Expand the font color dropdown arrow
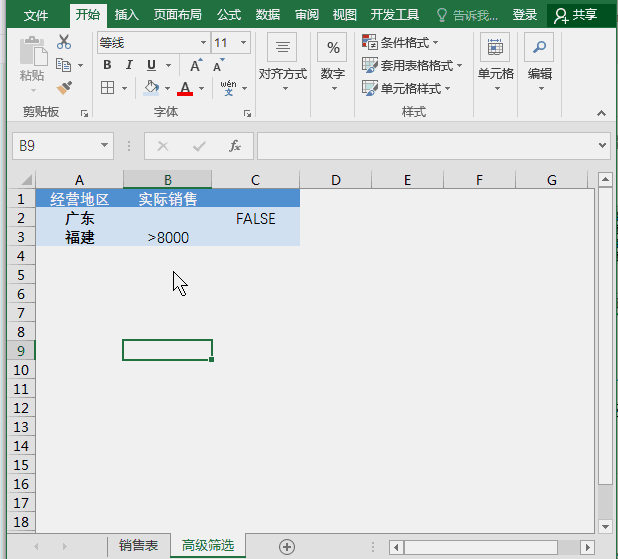Screen dimensions: 618x559 pos(201,88)
